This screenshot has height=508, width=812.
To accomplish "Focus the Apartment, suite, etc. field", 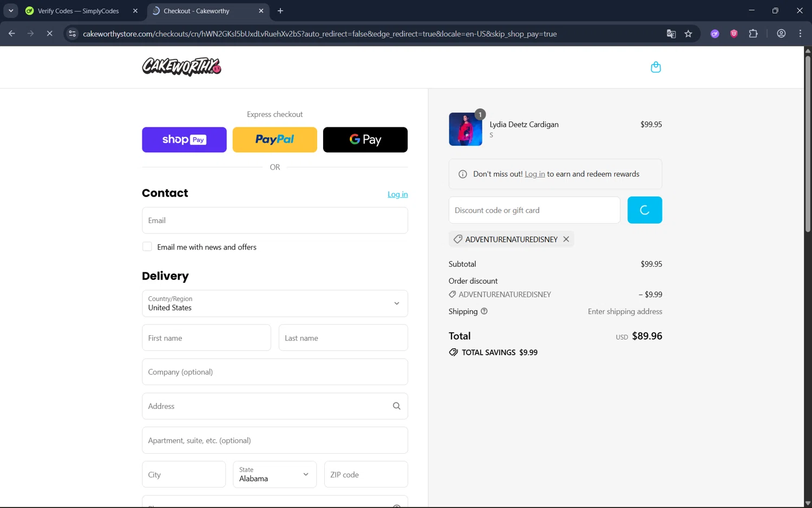I will (x=275, y=440).
